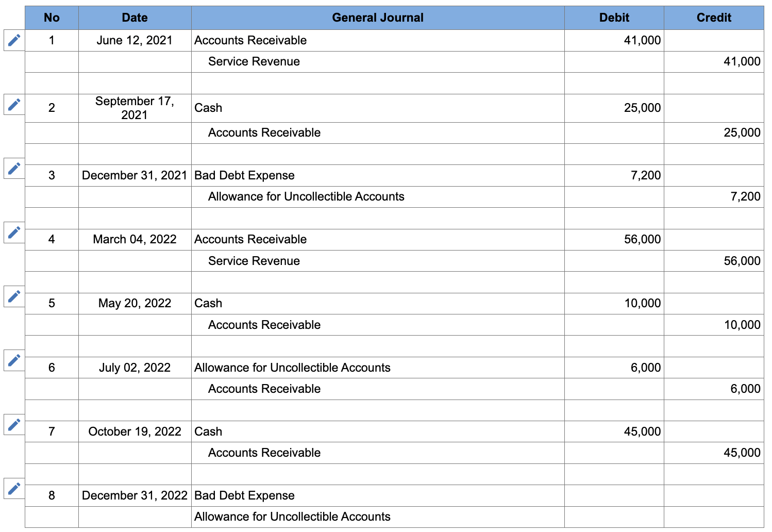Viewport: 772px width, 532px height.
Task: Edit the December 31, 2022 adjusting entry
Action: 13,489
